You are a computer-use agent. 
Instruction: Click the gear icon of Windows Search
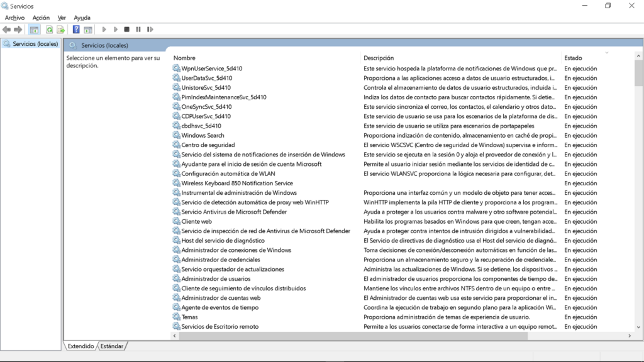click(x=176, y=135)
